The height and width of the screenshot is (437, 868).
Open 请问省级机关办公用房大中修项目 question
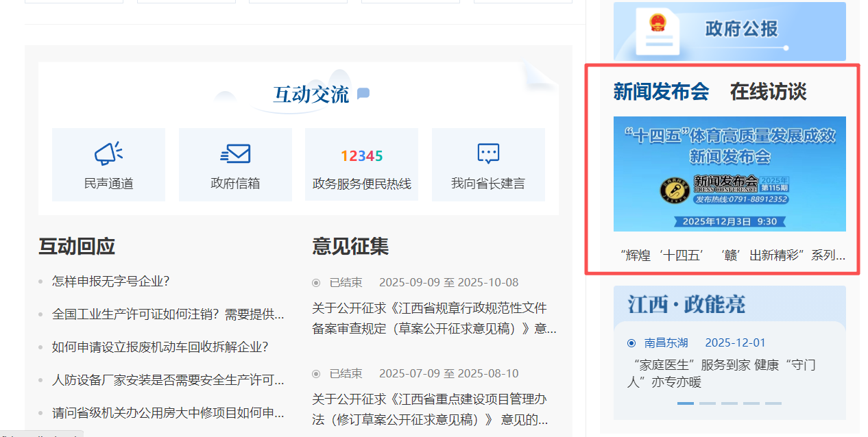[168, 412]
